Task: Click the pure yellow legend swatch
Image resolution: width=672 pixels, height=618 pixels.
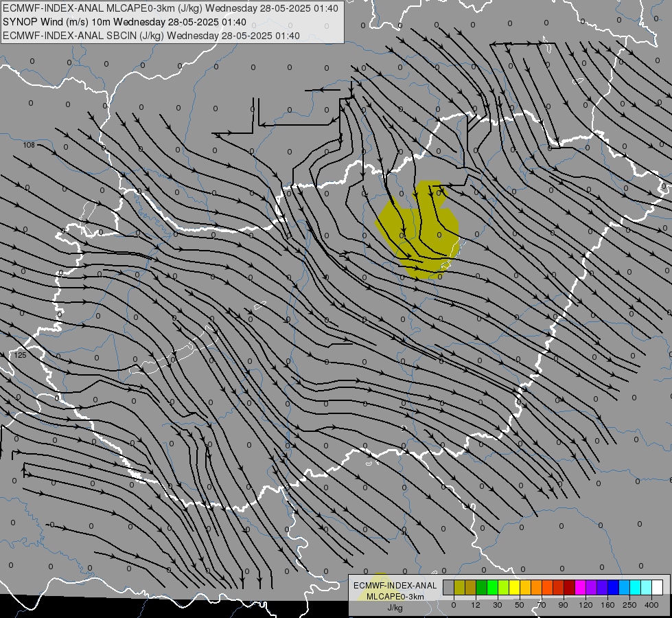Action: (x=514, y=587)
